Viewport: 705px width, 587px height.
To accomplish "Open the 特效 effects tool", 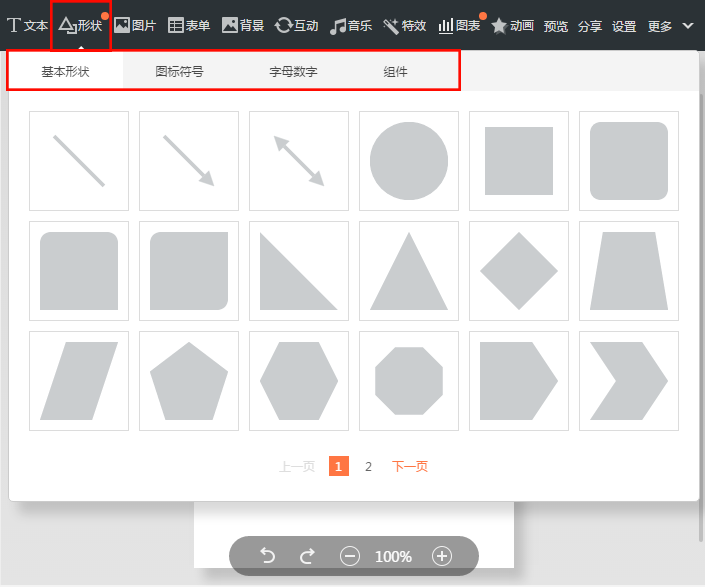I will point(405,26).
